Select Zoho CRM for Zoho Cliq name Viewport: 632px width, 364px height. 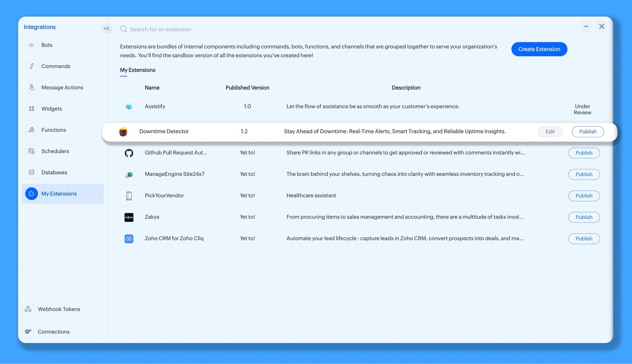[174, 238]
